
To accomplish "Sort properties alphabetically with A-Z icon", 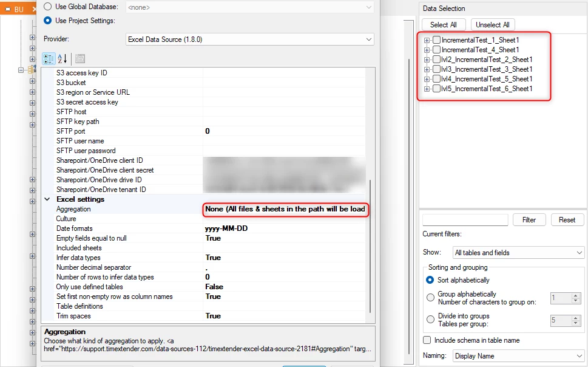I will coord(63,58).
